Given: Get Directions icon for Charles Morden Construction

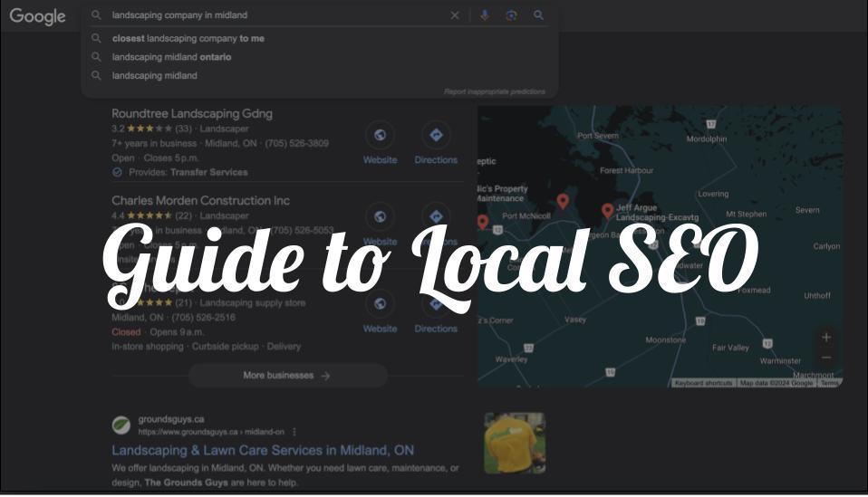Looking at the screenshot, I should point(436,216).
